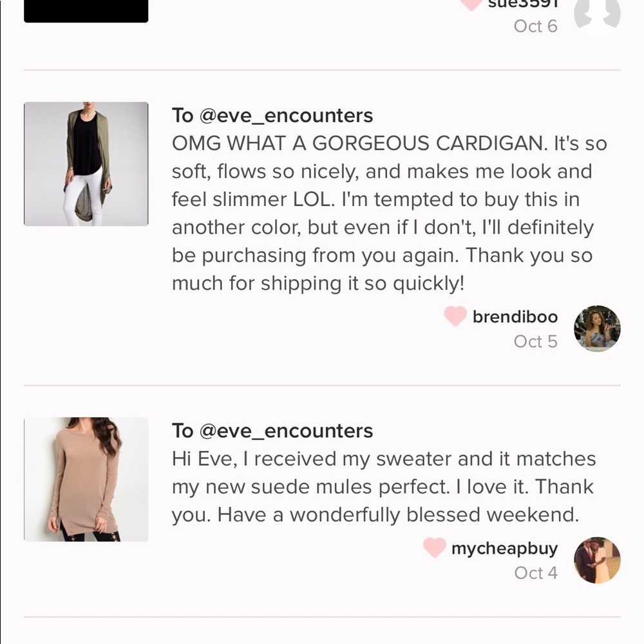Open the sue3591 username link

(522, 4)
